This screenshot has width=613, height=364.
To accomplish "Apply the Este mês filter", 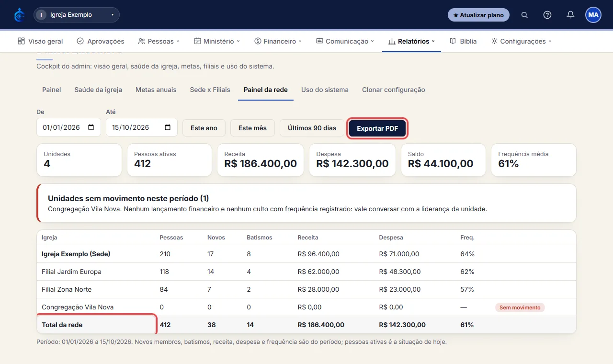I will [252, 128].
